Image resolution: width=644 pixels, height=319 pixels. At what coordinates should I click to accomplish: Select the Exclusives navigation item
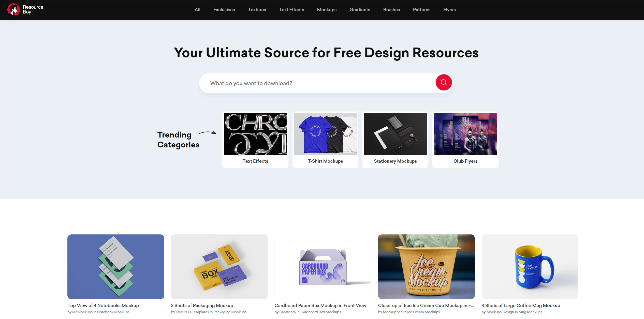click(x=224, y=10)
